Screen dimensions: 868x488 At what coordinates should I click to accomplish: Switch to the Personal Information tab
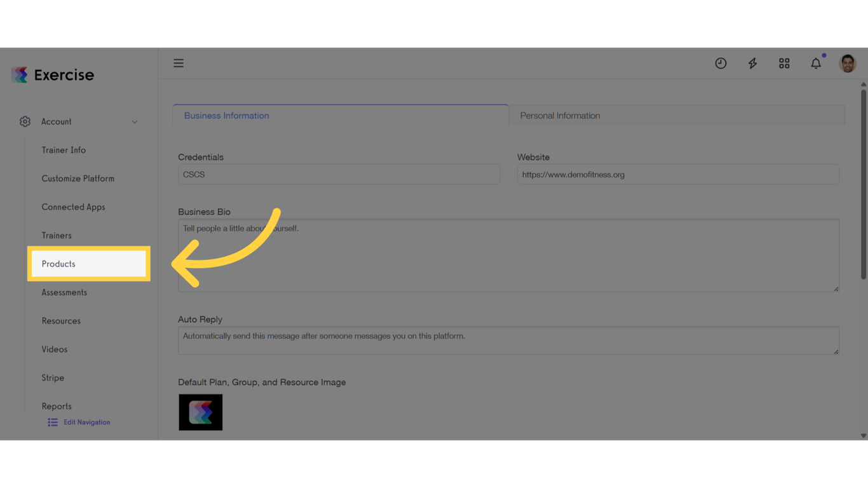tap(560, 115)
